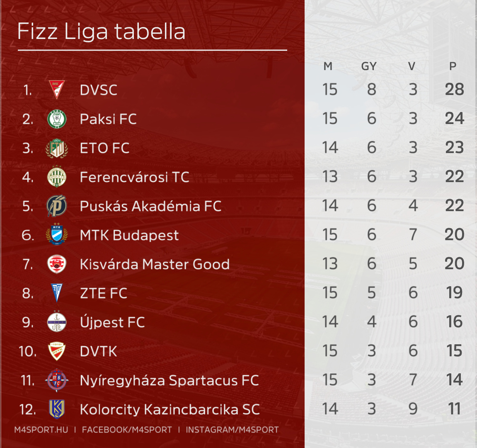Select the Kisvárda Master Good logo
The height and width of the screenshot is (448, 477).
(57, 264)
